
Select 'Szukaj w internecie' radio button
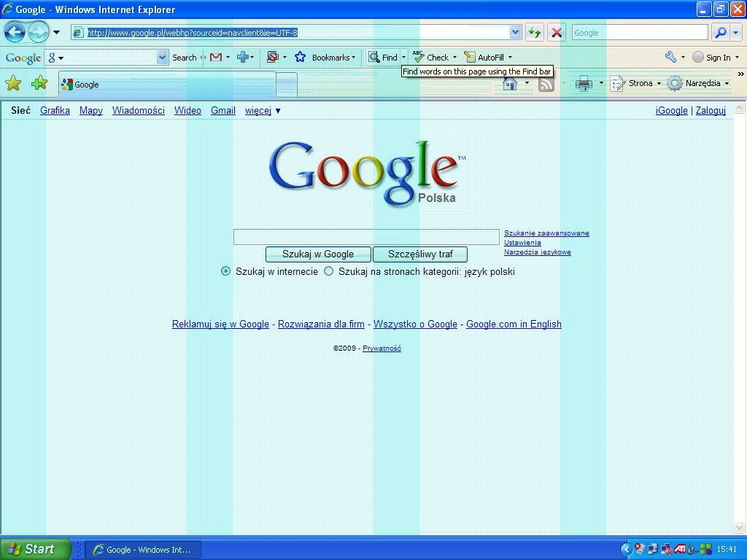[226, 271]
